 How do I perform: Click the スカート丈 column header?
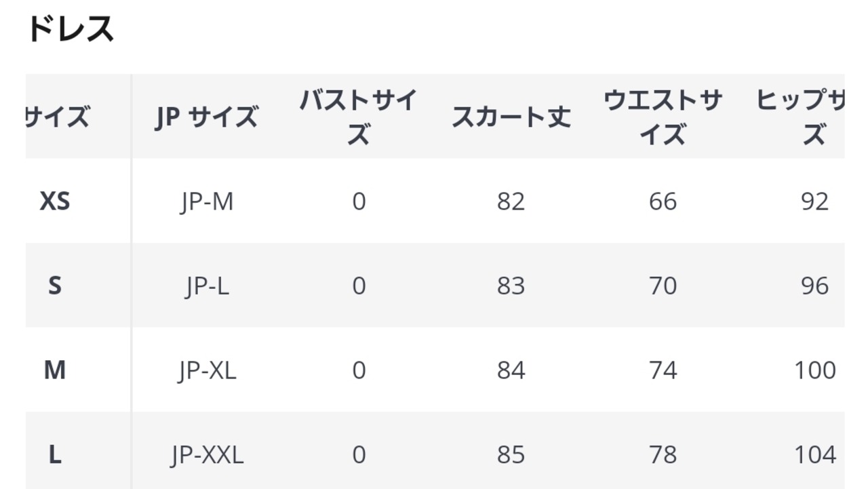(x=511, y=117)
